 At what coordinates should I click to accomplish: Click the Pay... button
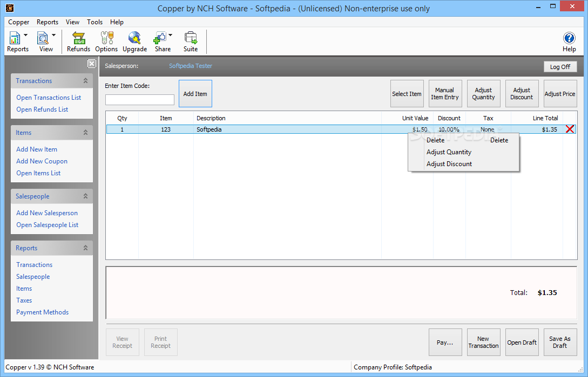coord(445,342)
